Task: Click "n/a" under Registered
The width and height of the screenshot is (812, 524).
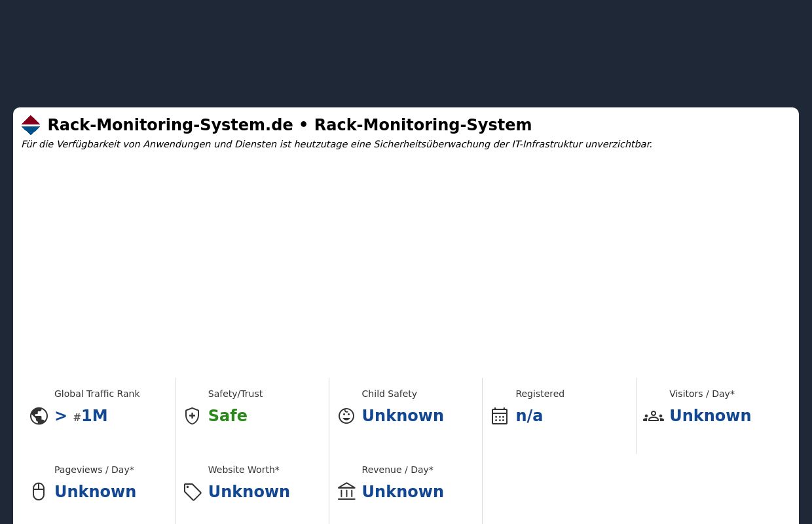Action: click(x=529, y=415)
